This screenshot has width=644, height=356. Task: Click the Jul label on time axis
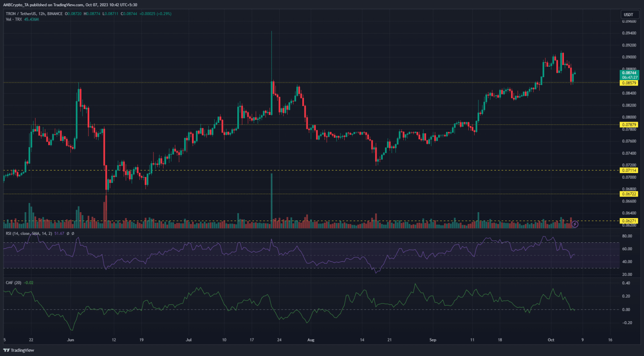click(189, 340)
